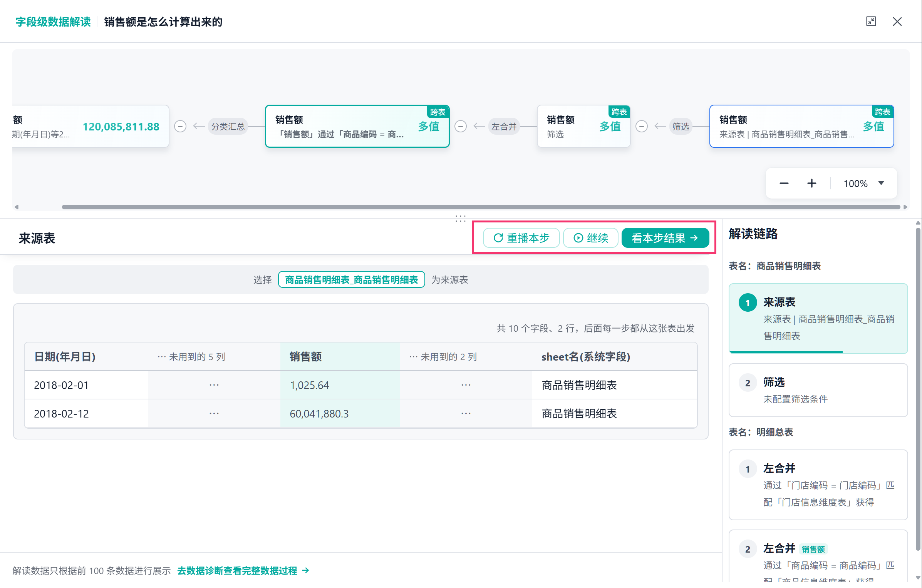The height and width of the screenshot is (588, 922).
Task: Click the 字段级数据解读 title label
Action: [x=53, y=22]
